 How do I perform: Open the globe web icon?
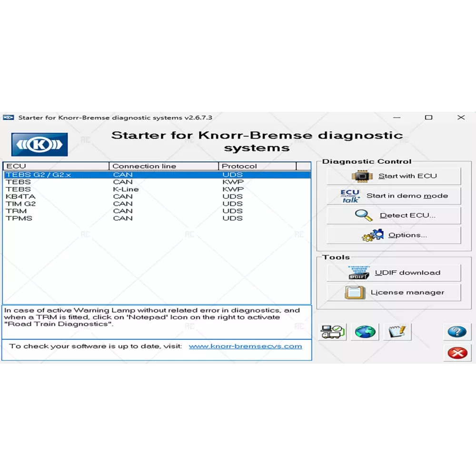click(x=365, y=332)
